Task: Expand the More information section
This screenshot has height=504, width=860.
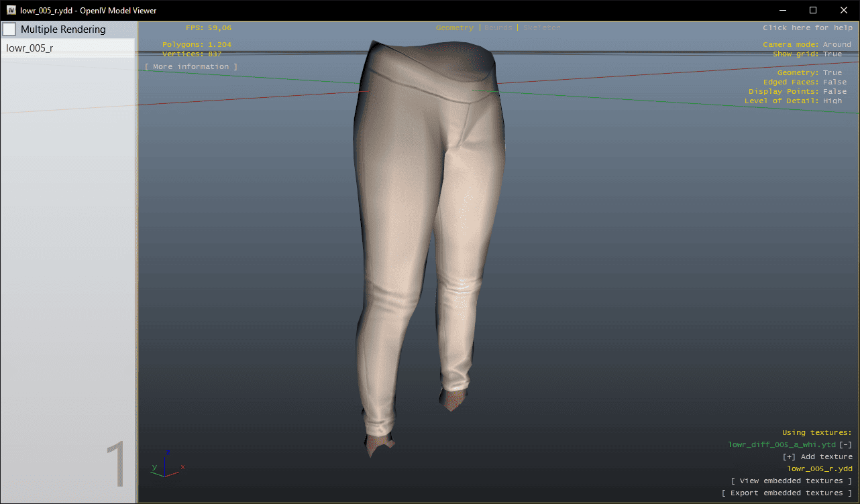Action: pos(191,67)
